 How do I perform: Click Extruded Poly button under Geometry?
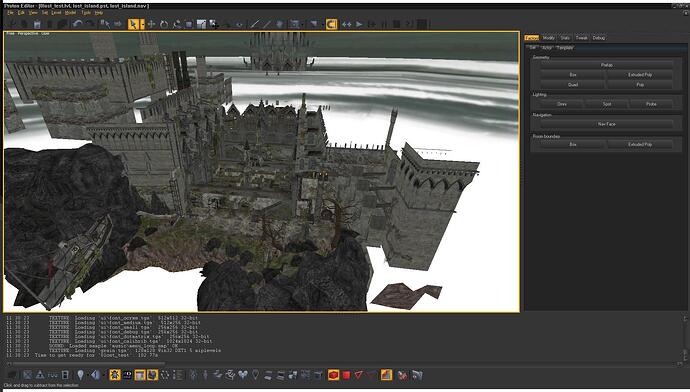pyautogui.click(x=640, y=75)
